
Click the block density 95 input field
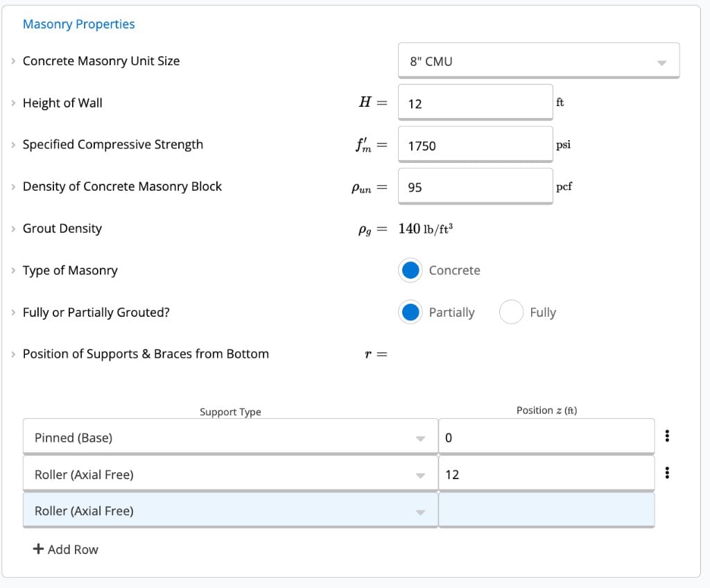476,187
